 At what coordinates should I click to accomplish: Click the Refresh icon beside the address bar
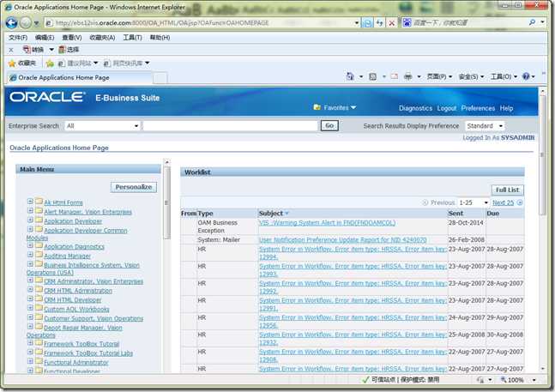tap(380, 23)
